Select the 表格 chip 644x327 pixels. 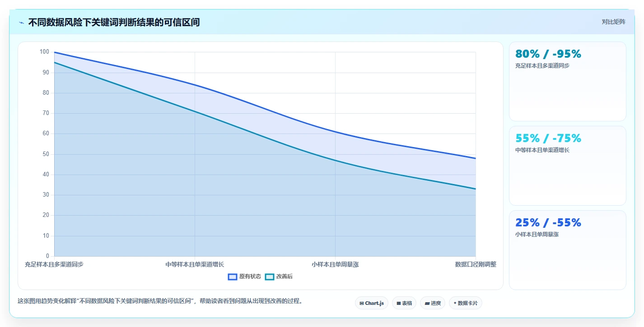point(404,303)
